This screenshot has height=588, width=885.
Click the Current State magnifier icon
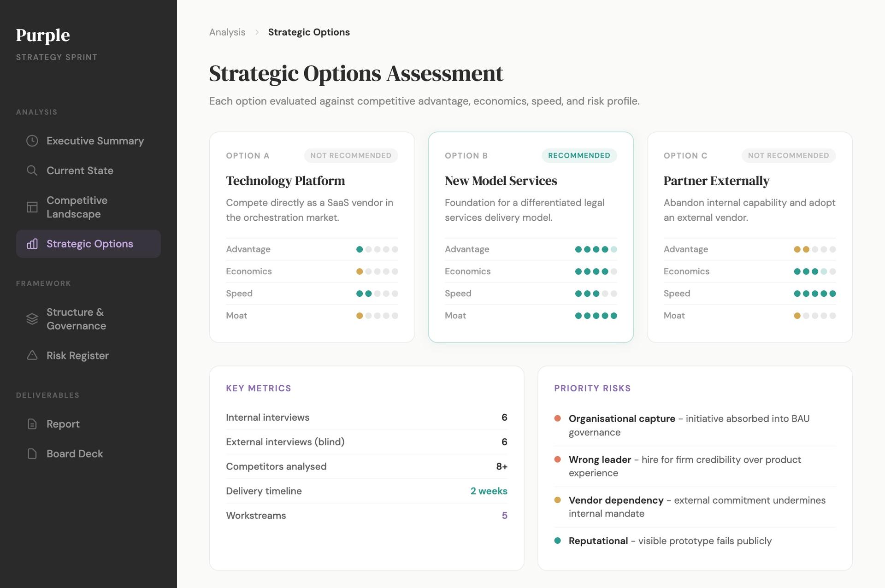tap(32, 171)
